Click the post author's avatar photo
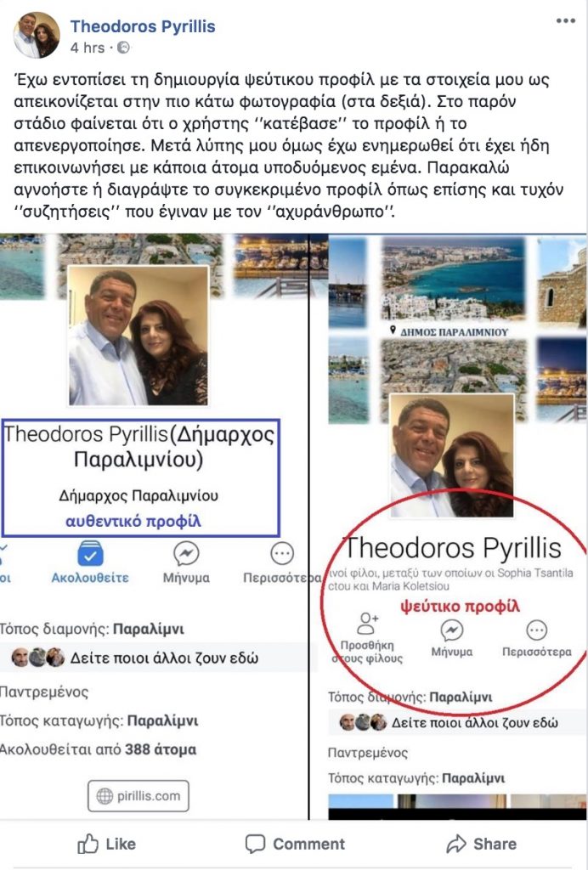Screen dimensions: 588x870 [x=37, y=35]
